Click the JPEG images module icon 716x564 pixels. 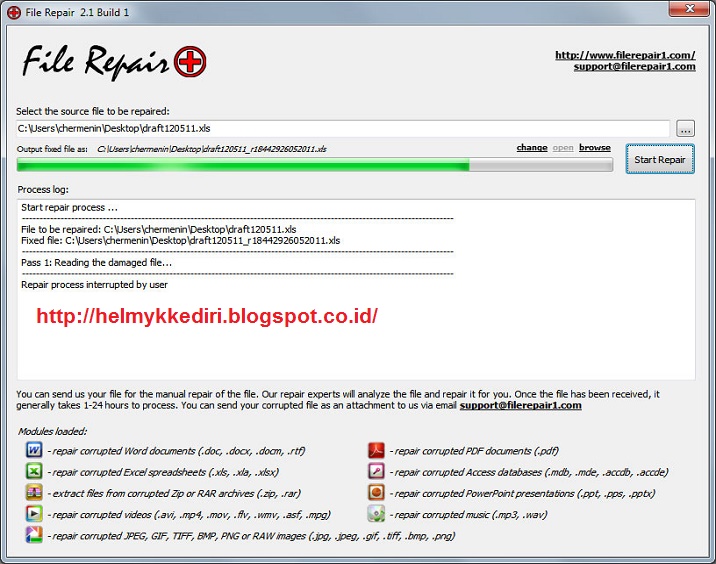coord(34,535)
